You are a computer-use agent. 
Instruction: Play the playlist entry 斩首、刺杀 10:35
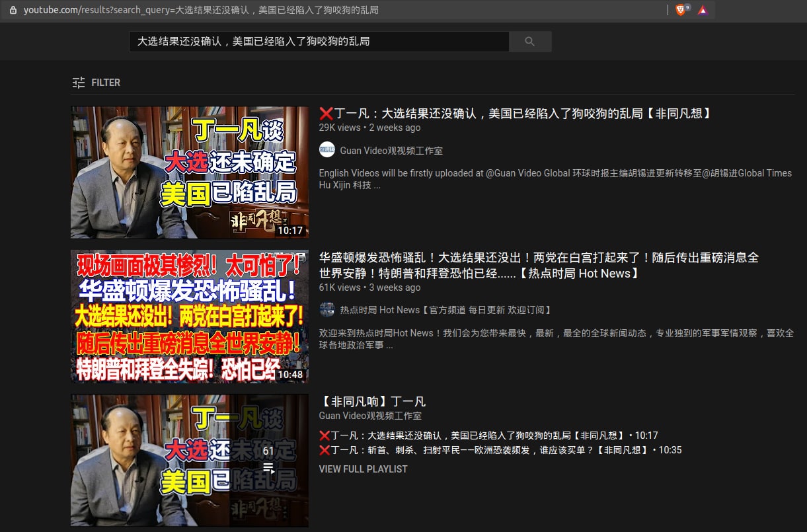500,450
